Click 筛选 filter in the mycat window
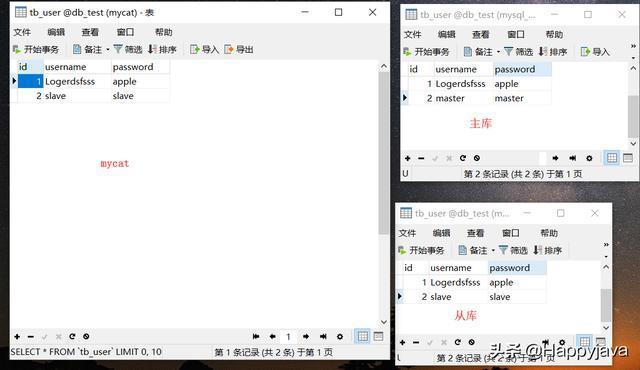 [x=128, y=49]
